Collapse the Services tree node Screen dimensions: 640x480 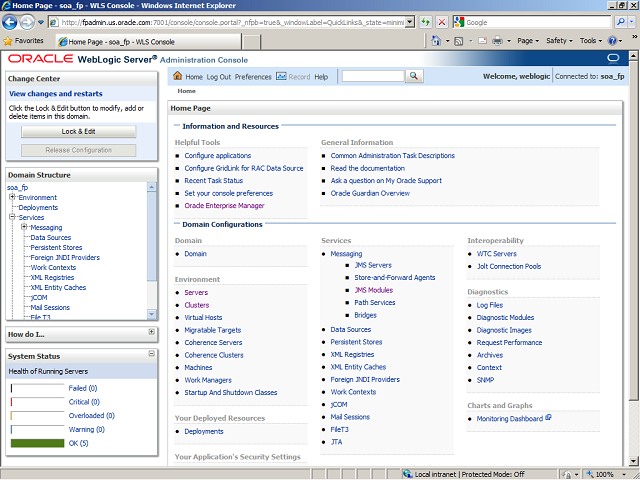click(x=12, y=217)
